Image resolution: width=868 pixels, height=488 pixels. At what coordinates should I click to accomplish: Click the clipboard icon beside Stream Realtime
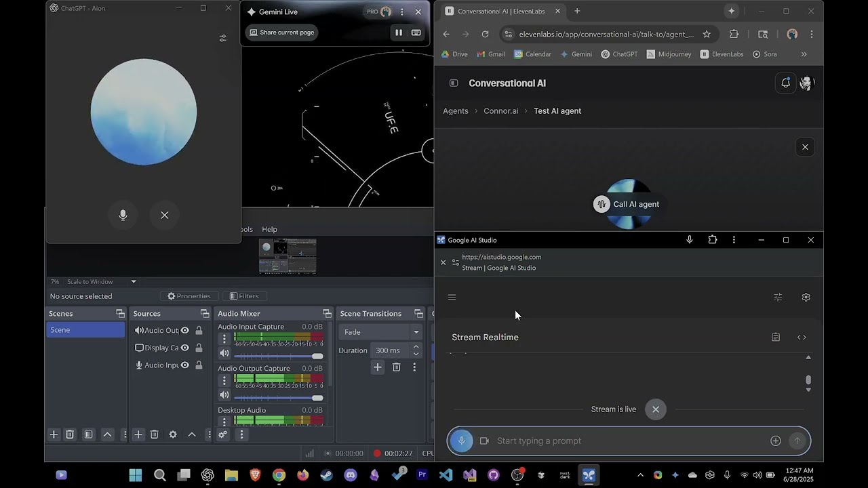point(776,338)
